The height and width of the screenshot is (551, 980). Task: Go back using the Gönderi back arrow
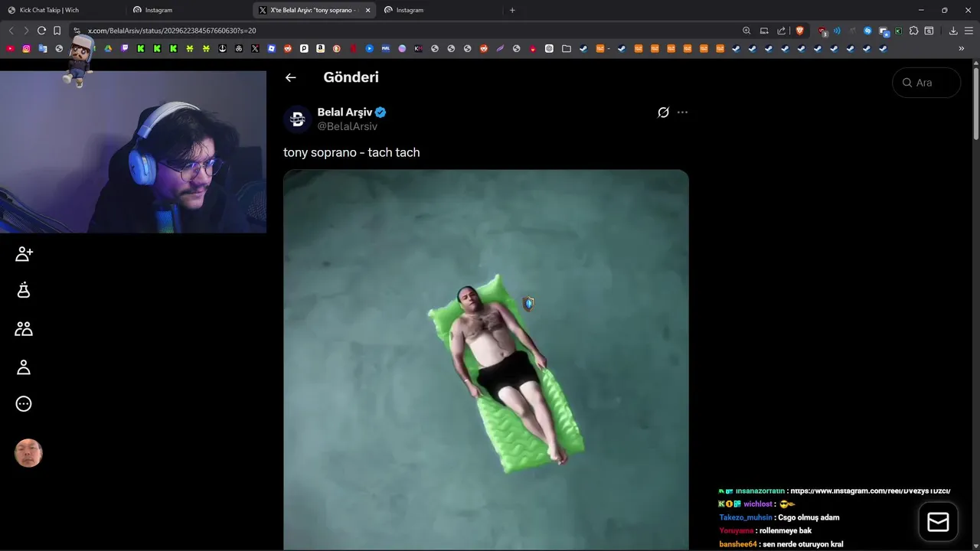point(290,77)
